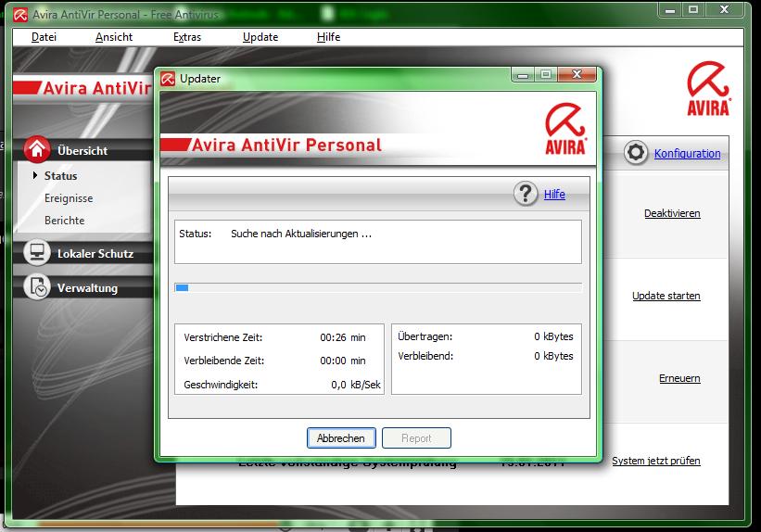This screenshot has width=761, height=532.
Task: Click the Update starten link
Action: pos(666,296)
